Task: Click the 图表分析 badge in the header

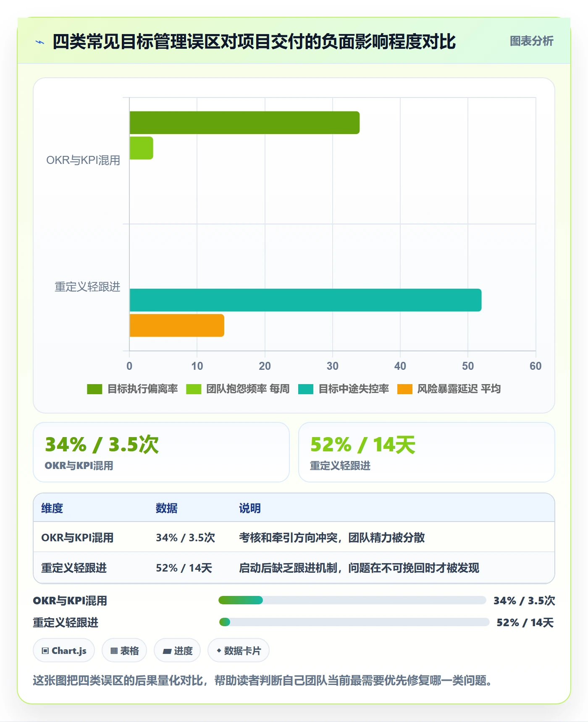Action: tap(531, 41)
